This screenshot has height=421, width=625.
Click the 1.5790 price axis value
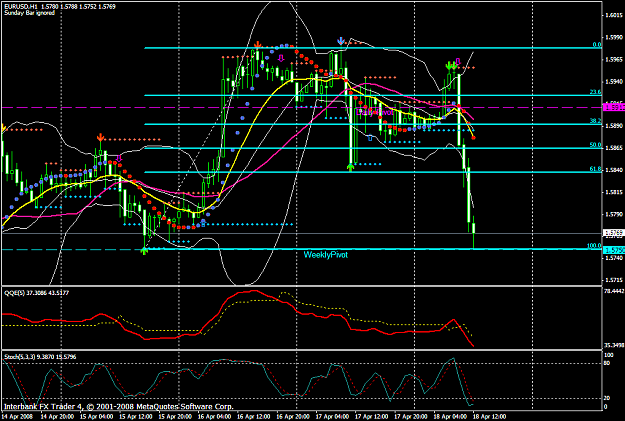click(x=614, y=214)
